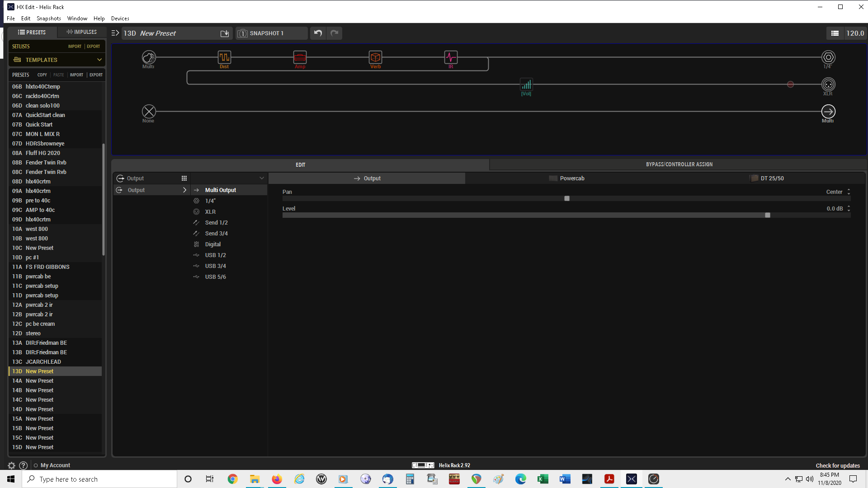The height and width of the screenshot is (488, 868).
Task: Click the presets EXPORT button
Action: [96, 75]
